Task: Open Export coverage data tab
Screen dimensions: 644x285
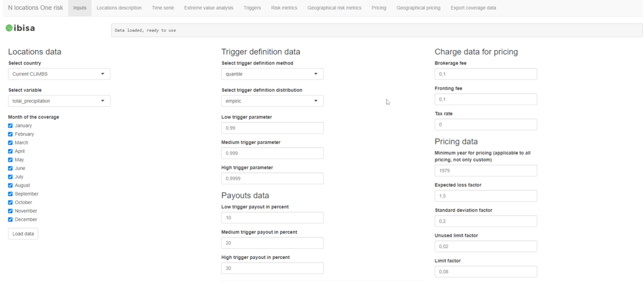Action: (473, 8)
